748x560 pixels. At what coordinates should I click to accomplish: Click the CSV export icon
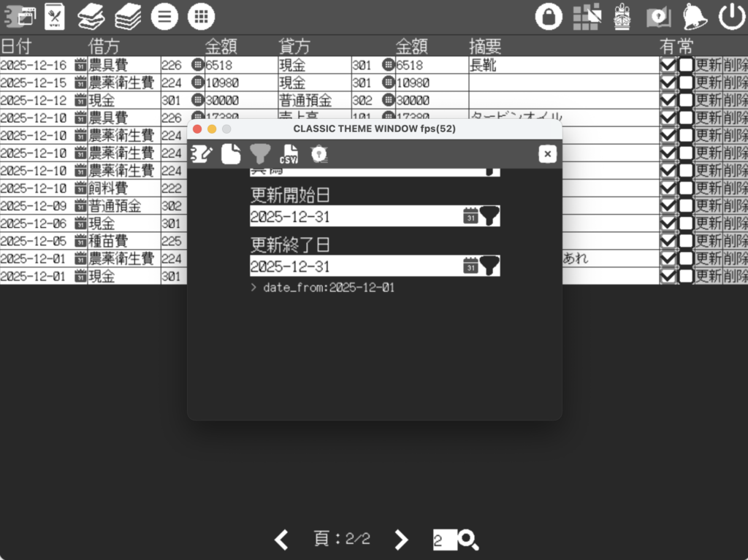(290, 153)
